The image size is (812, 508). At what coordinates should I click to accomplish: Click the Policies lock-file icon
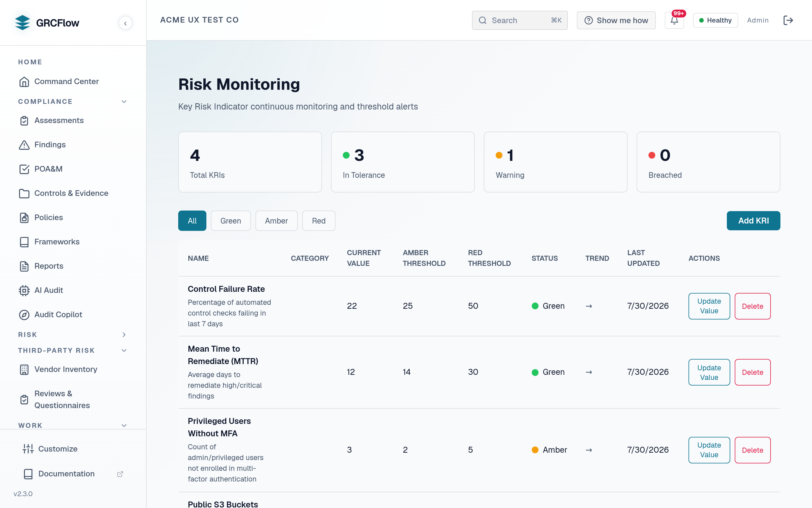24,218
